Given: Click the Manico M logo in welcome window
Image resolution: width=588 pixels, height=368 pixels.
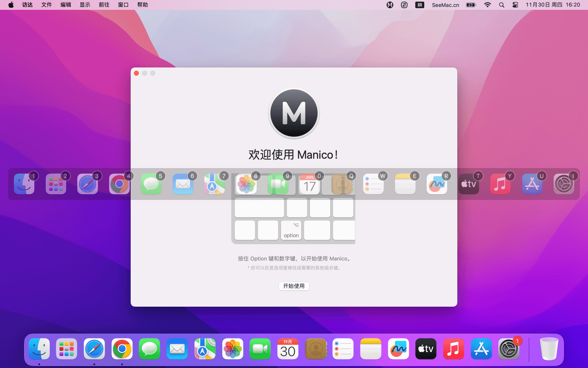Looking at the screenshot, I should pyautogui.click(x=294, y=114).
